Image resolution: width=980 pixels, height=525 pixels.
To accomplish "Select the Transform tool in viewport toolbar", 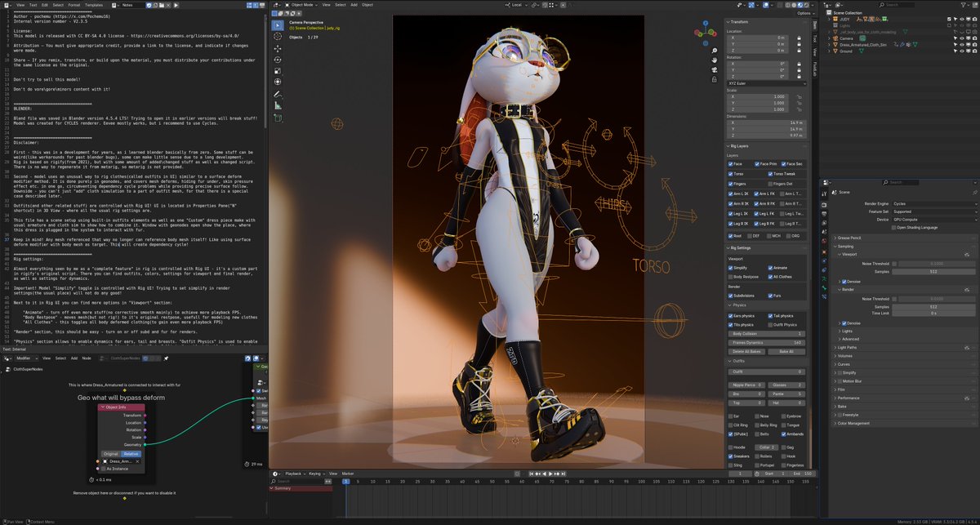I will 277,82.
